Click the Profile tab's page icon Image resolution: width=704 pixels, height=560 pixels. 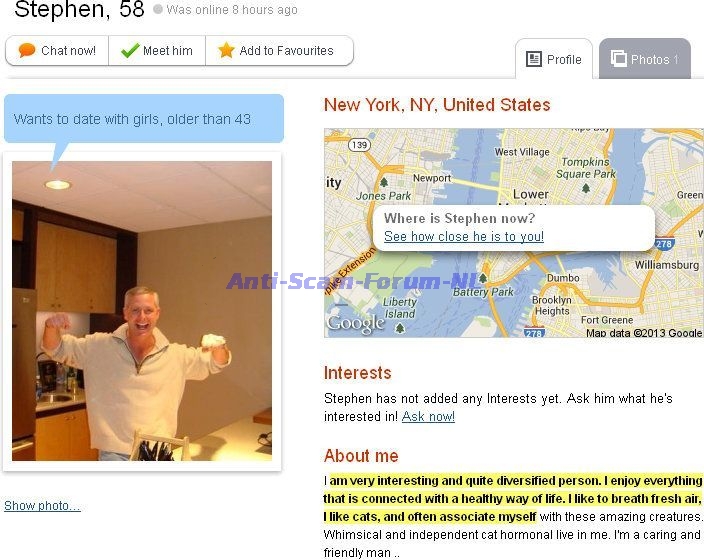tap(533, 59)
